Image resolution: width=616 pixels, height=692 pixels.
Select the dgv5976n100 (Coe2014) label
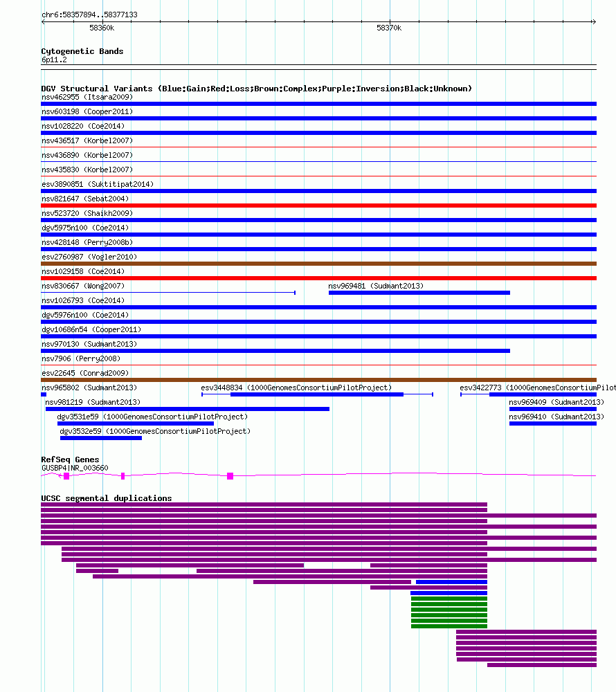click(85, 316)
